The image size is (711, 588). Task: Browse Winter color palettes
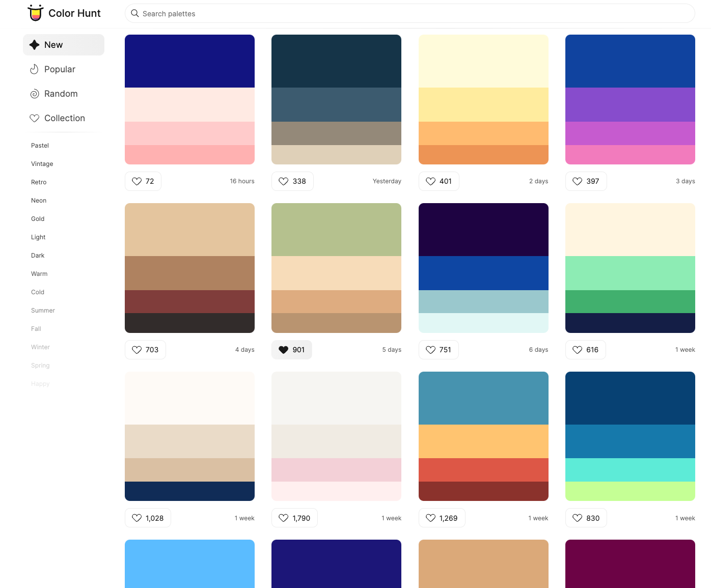point(40,347)
